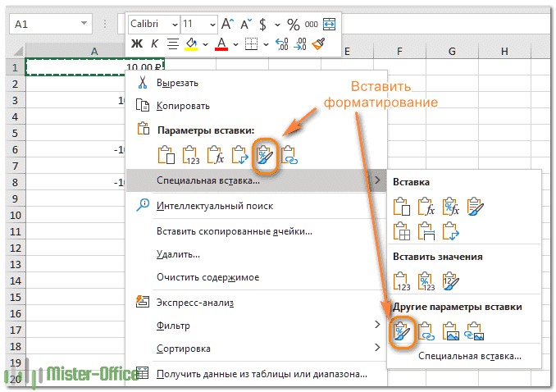Apply percent style from mini toolbar
Screen dimensions: 556x392
tap(293, 24)
